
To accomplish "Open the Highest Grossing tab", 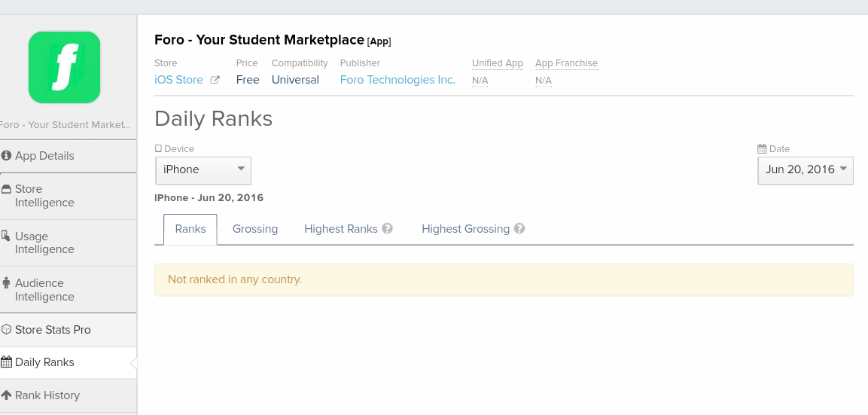I will pyautogui.click(x=465, y=229).
